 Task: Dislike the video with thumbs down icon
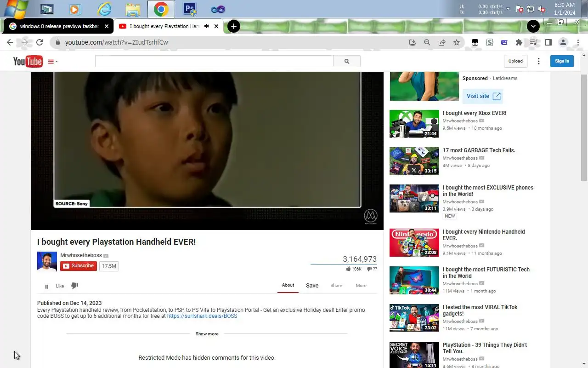coord(74,286)
